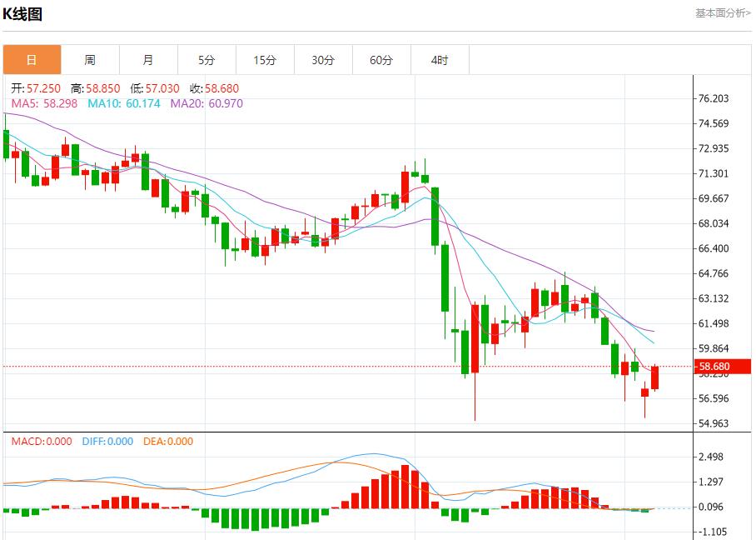Screen dimensions: 756x540
Task: Select the 周 weekly chart tab
Action: point(90,60)
